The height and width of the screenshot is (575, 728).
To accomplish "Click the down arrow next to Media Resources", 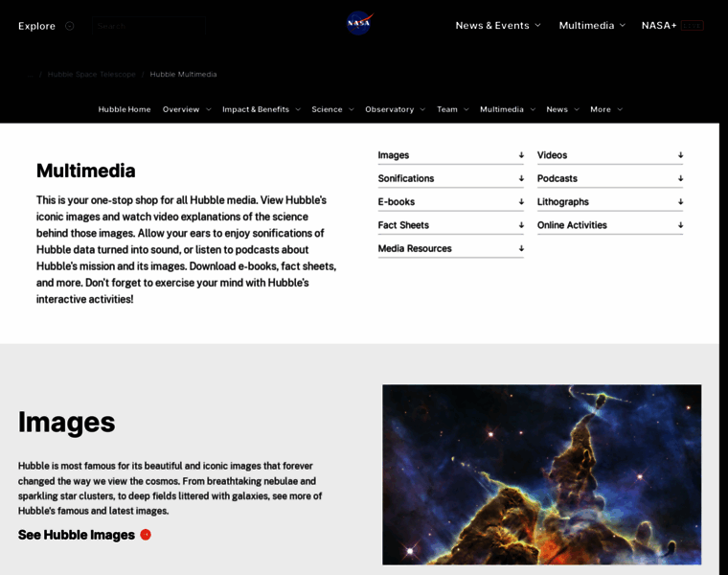I will pyautogui.click(x=521, y=248).
